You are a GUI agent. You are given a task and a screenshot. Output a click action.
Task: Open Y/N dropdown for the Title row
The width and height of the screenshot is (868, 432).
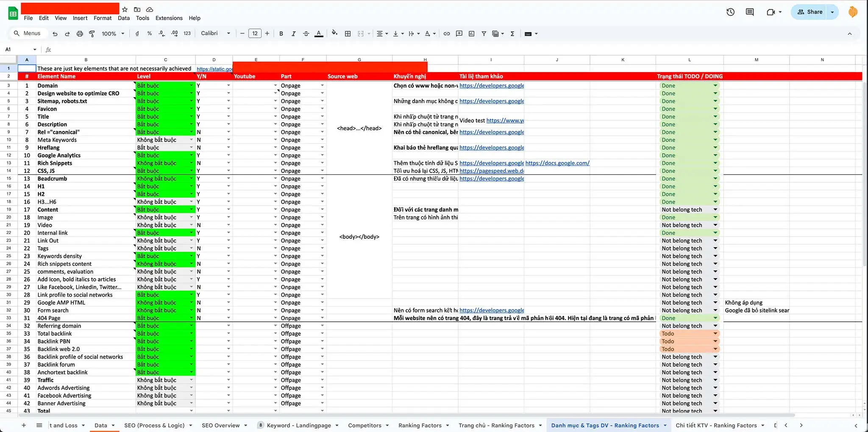click(x=228, y=117)
